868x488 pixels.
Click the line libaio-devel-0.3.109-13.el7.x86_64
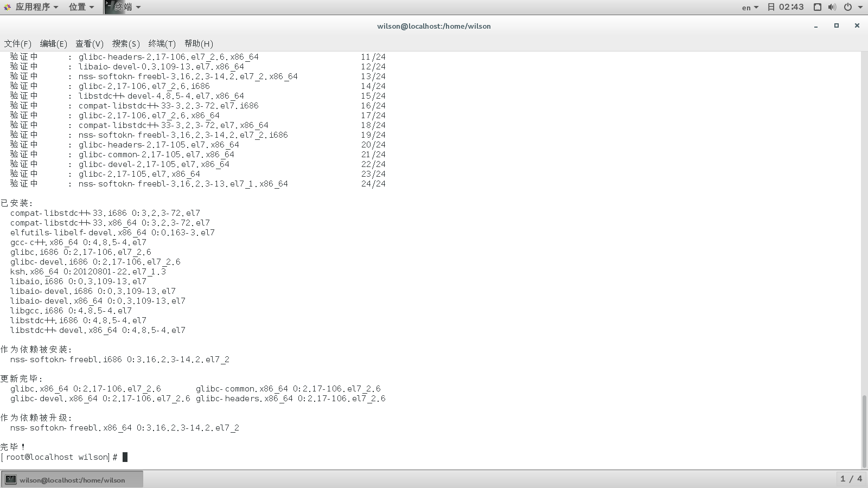161,67
